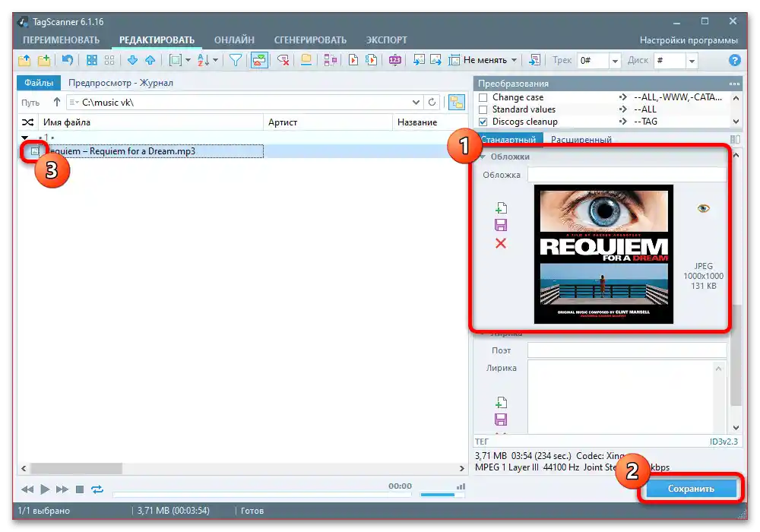Viewport: 760px width, 532px height.
Task: Switch to the ПЕРЕИМЕНОВАТЬ tab
Action: [61, 40]
